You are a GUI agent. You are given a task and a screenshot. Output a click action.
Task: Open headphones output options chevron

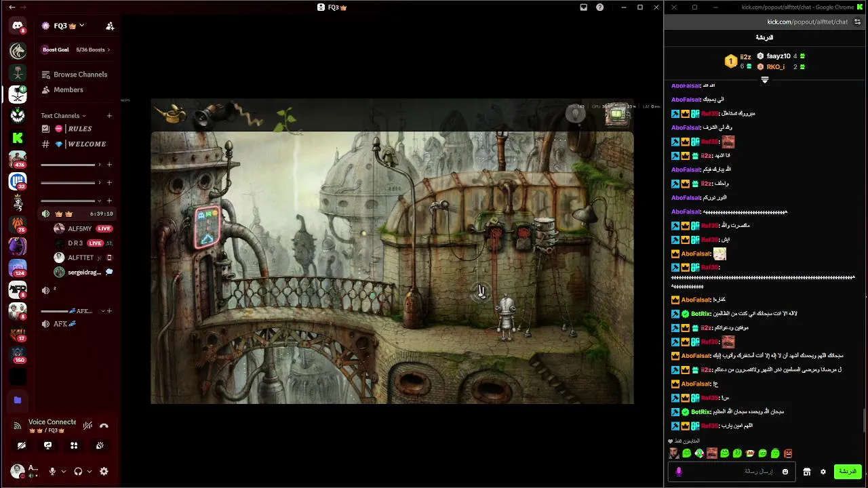click(x=90, y=471)
